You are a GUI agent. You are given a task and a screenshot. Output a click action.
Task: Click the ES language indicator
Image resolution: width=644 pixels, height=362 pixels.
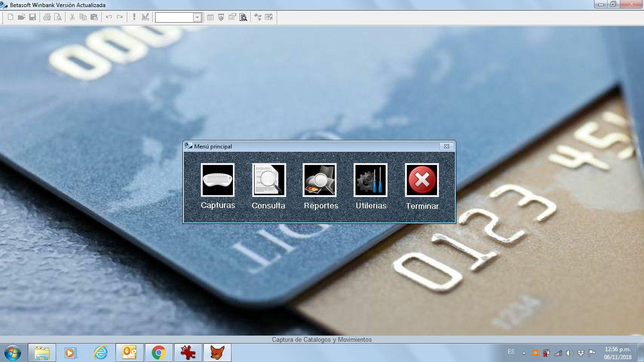511,352
